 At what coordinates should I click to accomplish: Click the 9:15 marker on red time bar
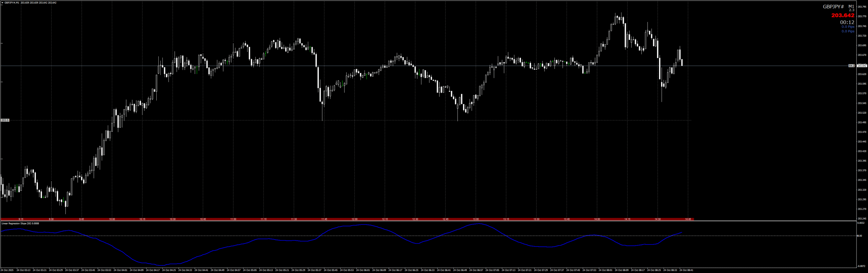pyautogui.click(x=21, y=219)
